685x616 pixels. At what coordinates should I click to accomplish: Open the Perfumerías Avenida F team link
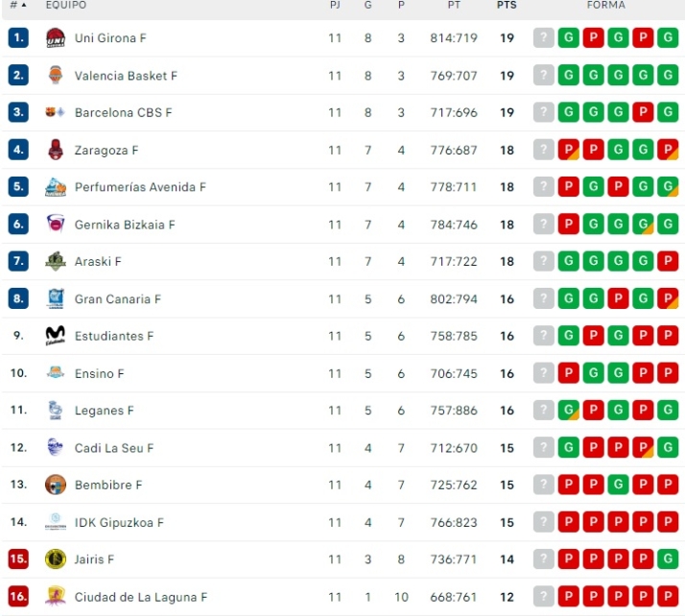coord(140,187)
